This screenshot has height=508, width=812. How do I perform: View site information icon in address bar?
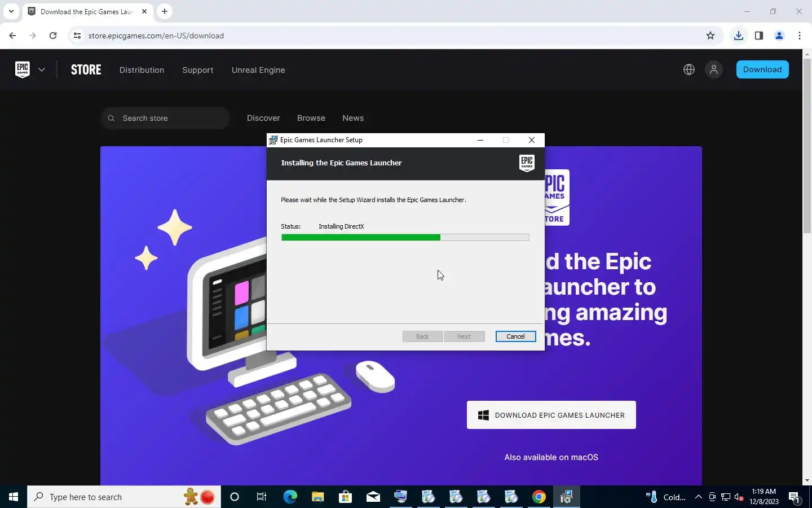point(77,36)
